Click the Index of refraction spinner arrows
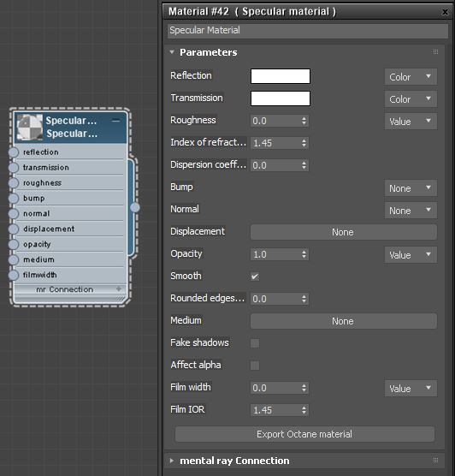Viewport: 455px width, 476px height. [304, 143]
